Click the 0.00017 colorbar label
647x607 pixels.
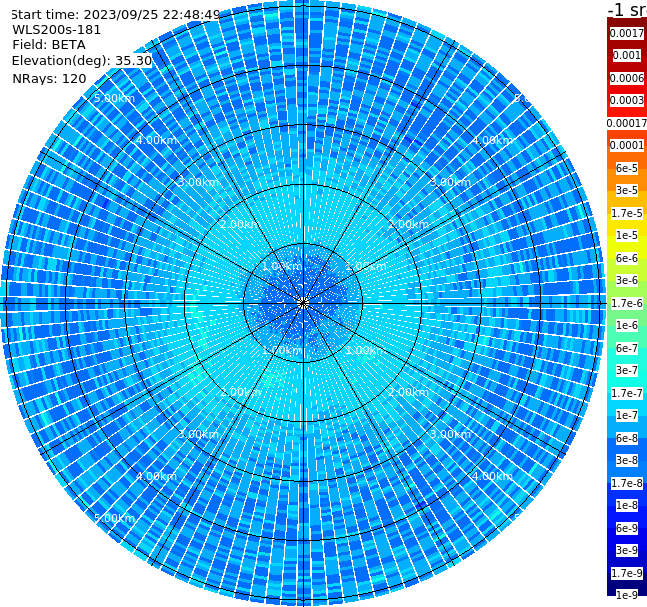coord(627,123)
